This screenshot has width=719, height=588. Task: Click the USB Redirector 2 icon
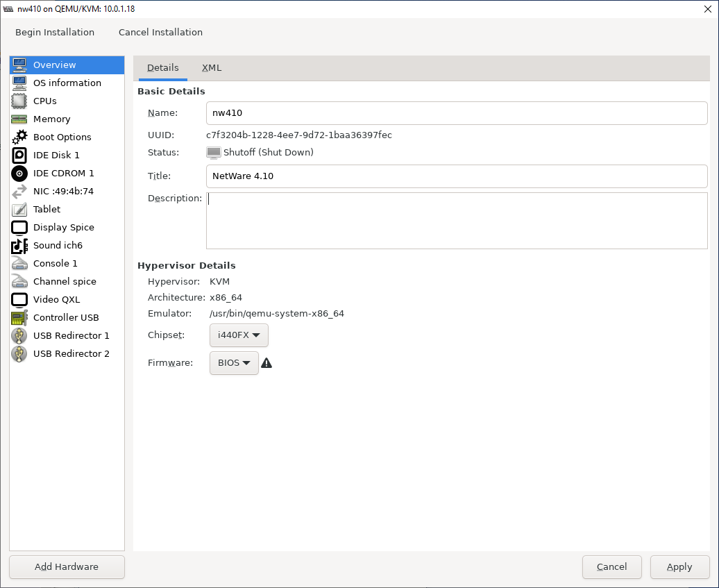coord(19,353)
